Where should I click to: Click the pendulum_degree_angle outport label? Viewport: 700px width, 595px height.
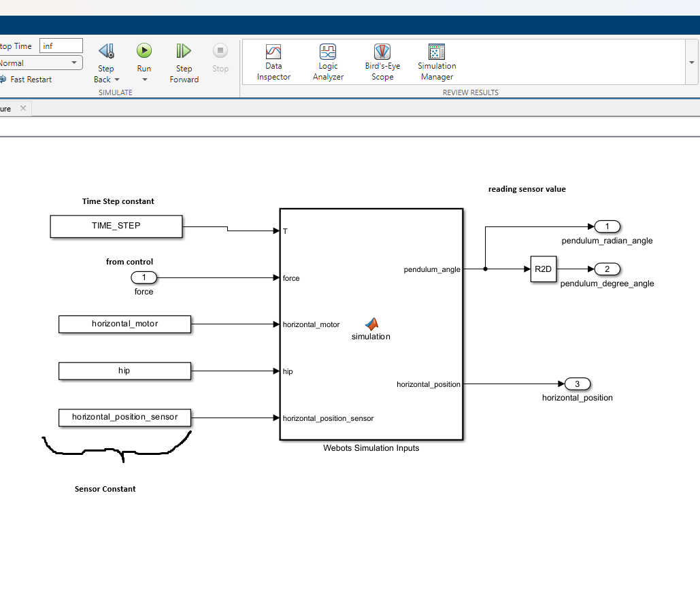click(607, 284)
